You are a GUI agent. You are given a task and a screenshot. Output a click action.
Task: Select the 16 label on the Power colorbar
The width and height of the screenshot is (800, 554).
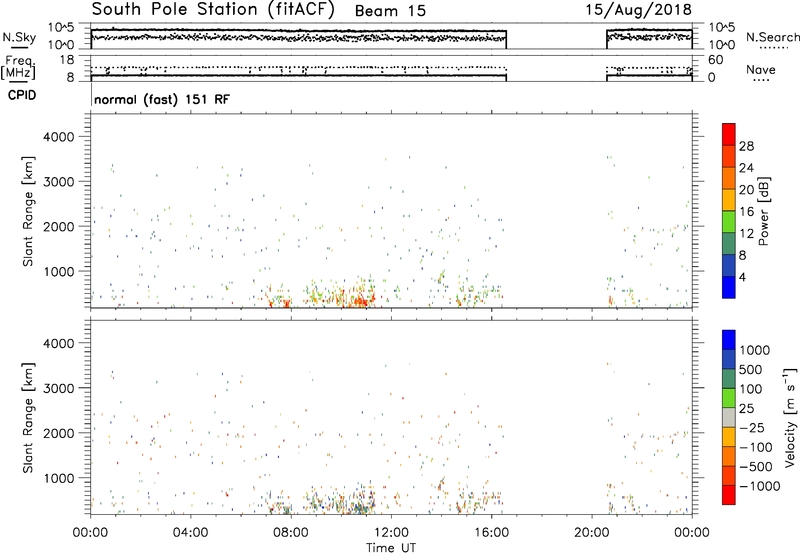click(x=746, y=212)
